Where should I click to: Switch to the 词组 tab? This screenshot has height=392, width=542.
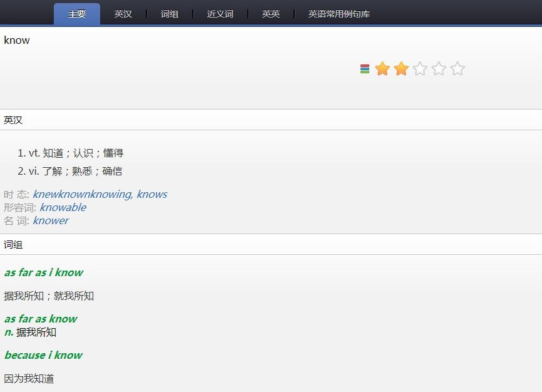pos(170,14)
